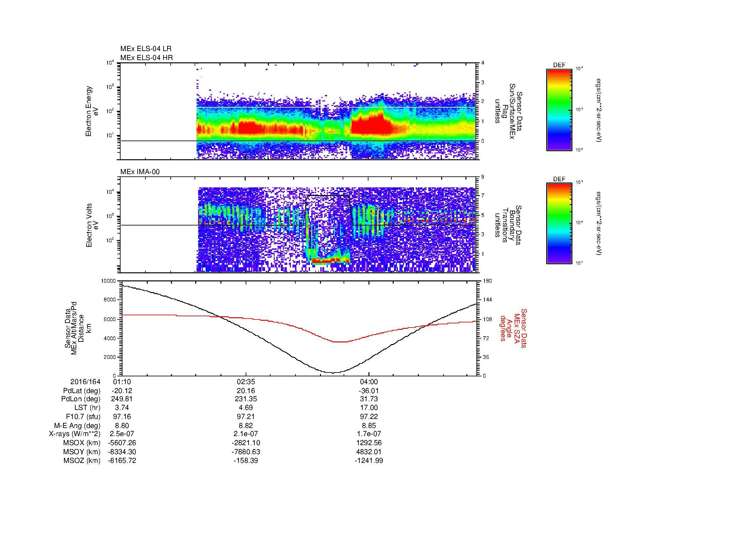Click the M-E Ang value '8.85'
Viewport: 756px width, 534px height.
coord(369,425)
